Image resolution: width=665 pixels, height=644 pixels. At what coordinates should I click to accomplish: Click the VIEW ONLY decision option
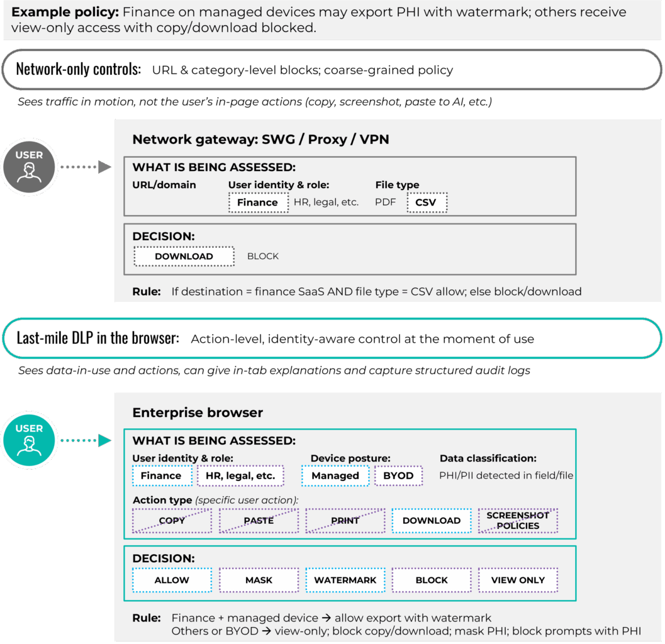(x=517, y=579)
